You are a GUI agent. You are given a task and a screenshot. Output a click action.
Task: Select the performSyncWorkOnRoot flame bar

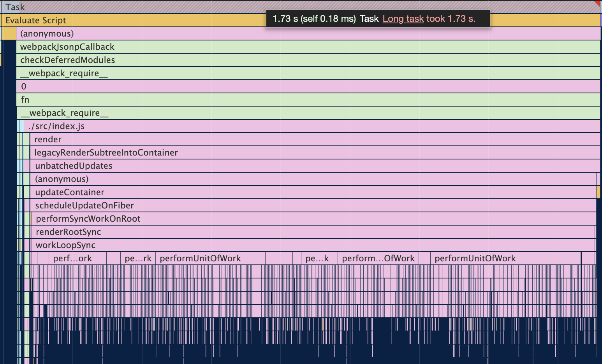click(x=314, y=219)
